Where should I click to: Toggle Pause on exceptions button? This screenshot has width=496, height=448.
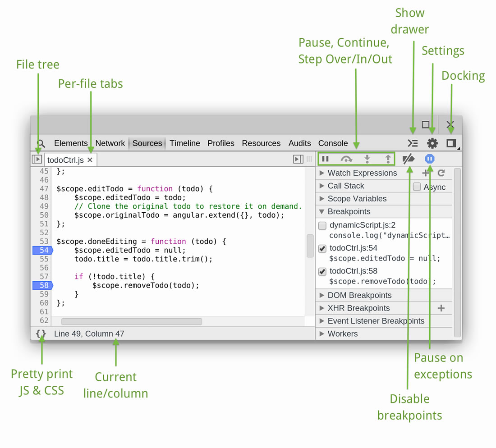tap(430, 159)
